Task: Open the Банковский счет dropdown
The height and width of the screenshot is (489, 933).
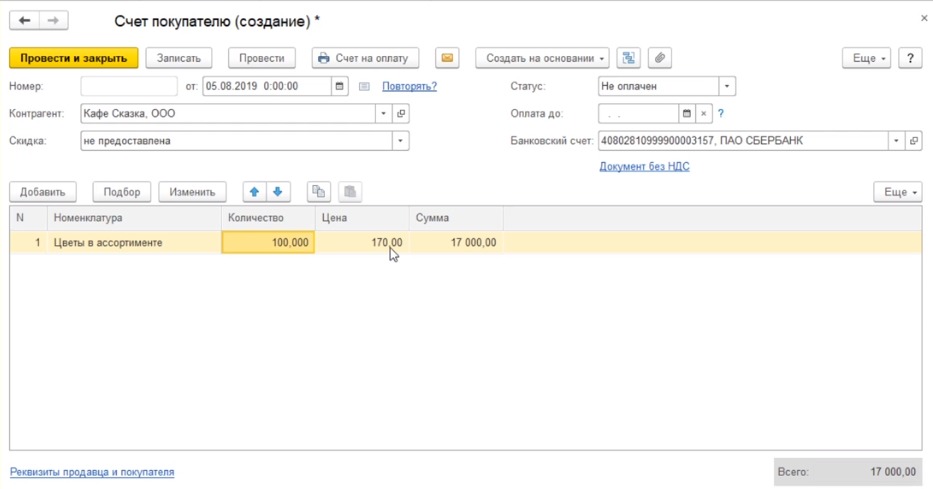Action: point(896,141)
